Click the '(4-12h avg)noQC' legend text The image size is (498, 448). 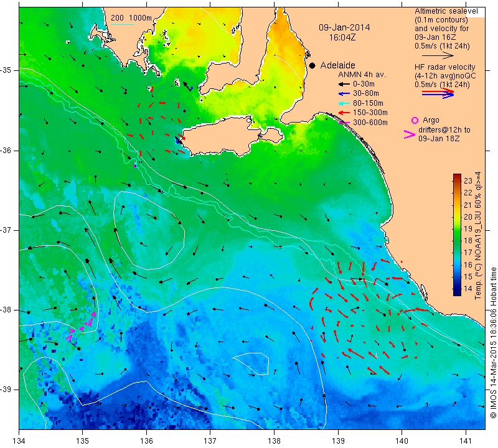click(x=445, y=76)
